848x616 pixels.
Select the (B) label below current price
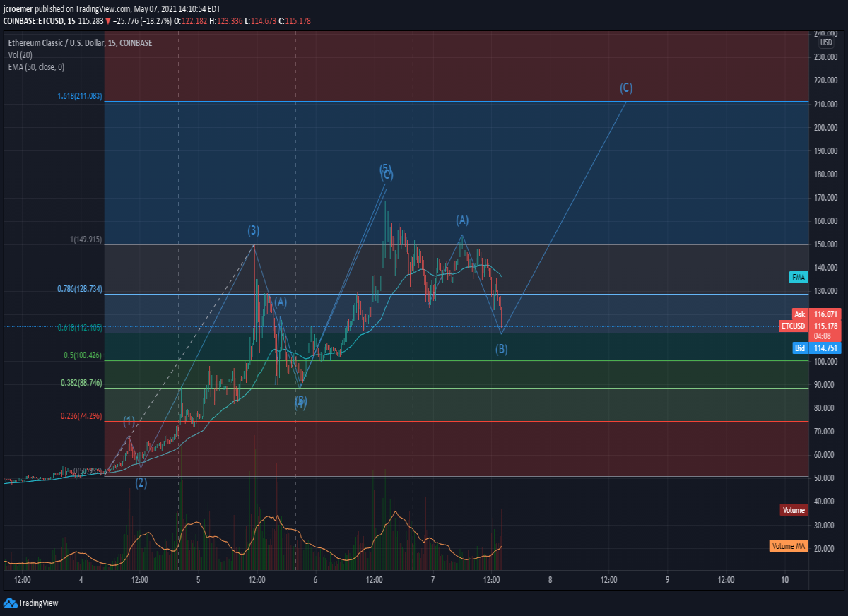501,349
